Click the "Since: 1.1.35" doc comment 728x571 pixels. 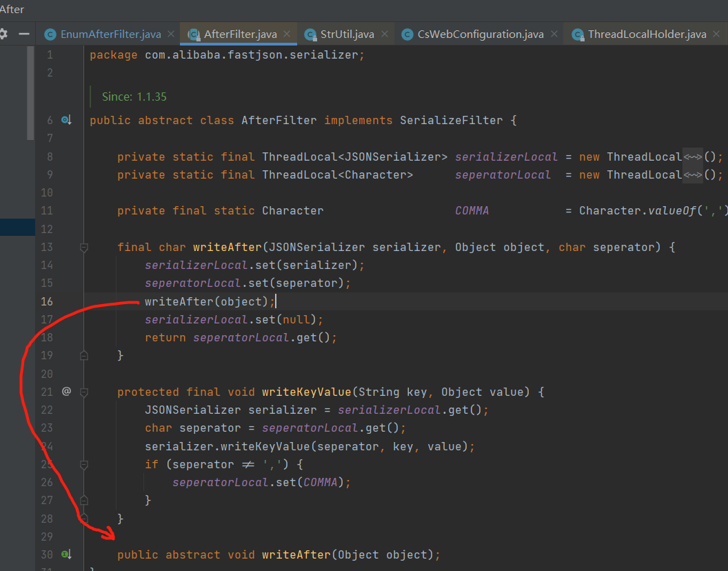coord(134,97)
